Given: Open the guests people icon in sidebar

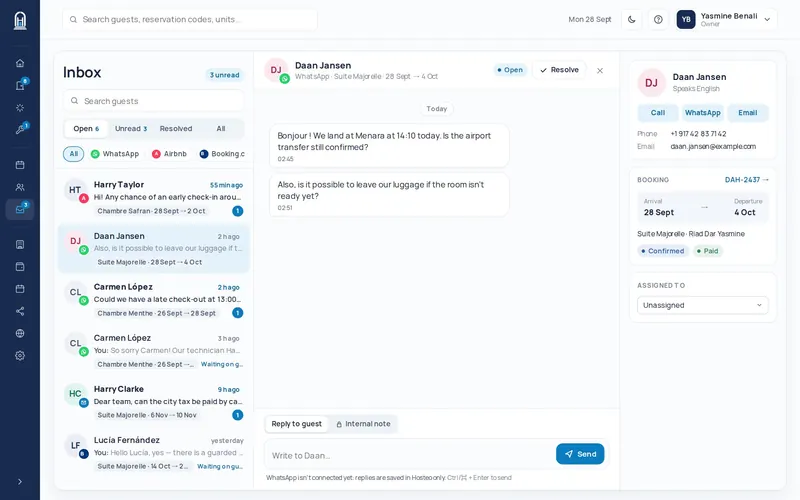Looking at the screenshot, I should [x=20, y=187].
